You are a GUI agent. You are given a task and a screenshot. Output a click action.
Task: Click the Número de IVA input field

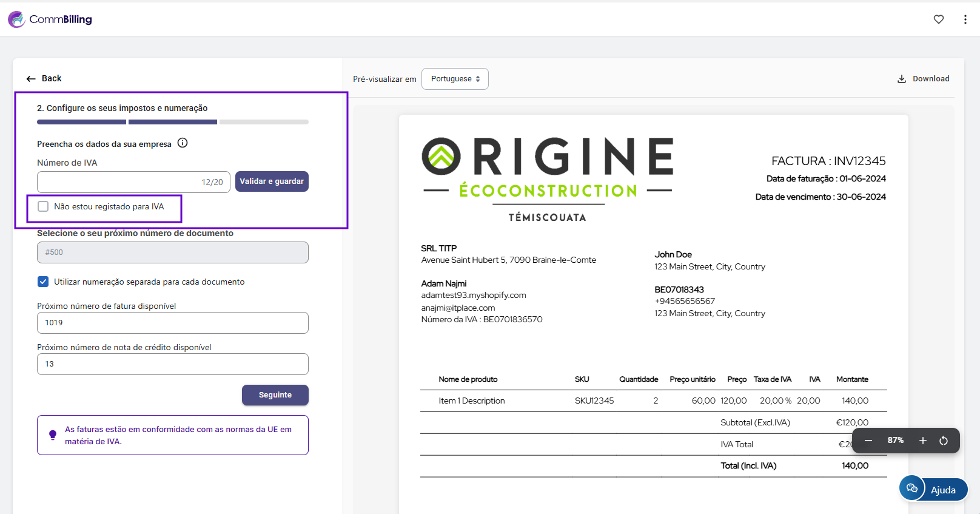(x=118, y=182)
